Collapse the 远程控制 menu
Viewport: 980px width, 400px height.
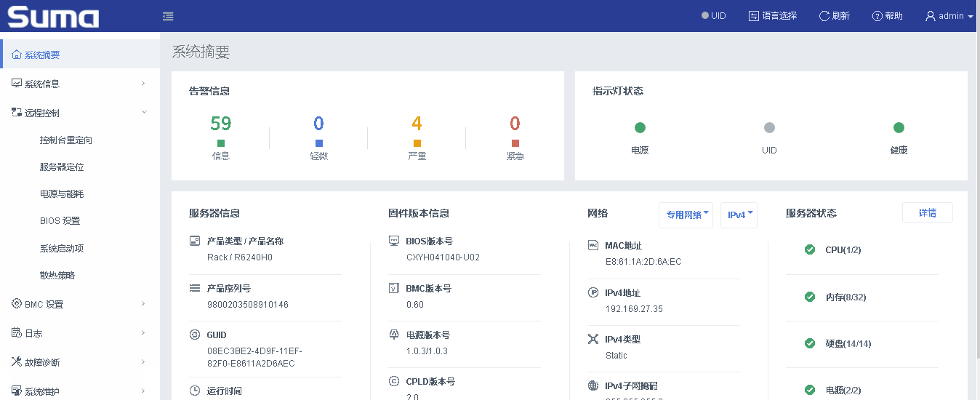80,113
